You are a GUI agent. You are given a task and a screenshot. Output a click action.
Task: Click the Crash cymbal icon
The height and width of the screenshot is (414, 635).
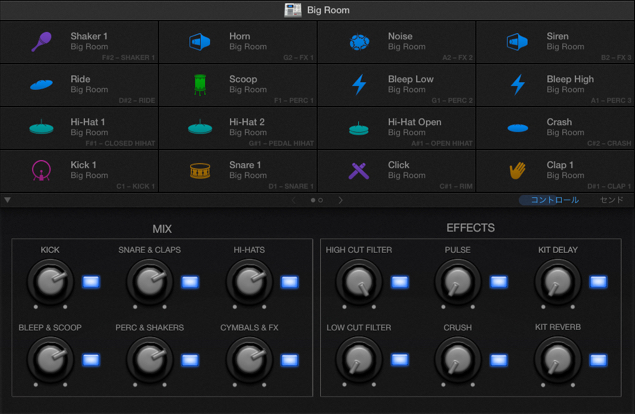(518, 128)
